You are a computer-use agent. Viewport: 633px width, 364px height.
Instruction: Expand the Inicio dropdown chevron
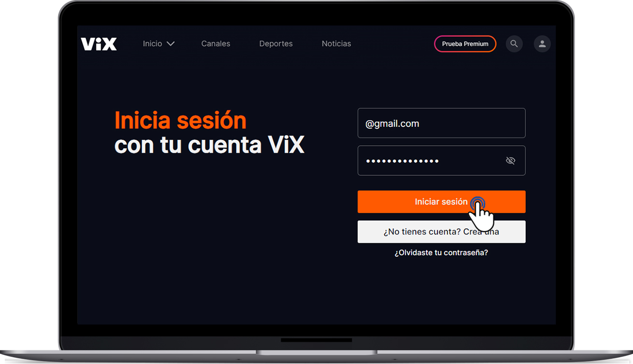coord(171,44)
